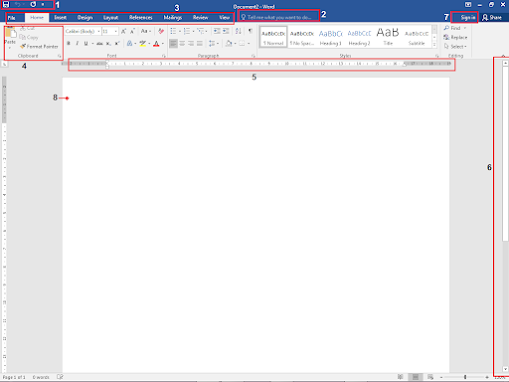
Task: Apply the red font color A
Action: pos(156,43)
